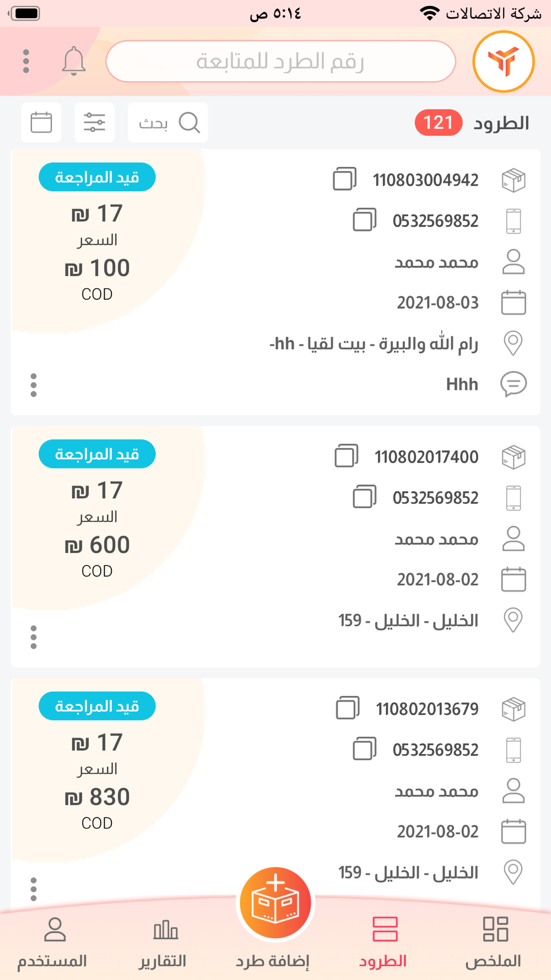Image resolution: width=551 pixels, height=980 pixels.
Task: Click the parcel tracking number input field
Action: click(x=280, y=61)
